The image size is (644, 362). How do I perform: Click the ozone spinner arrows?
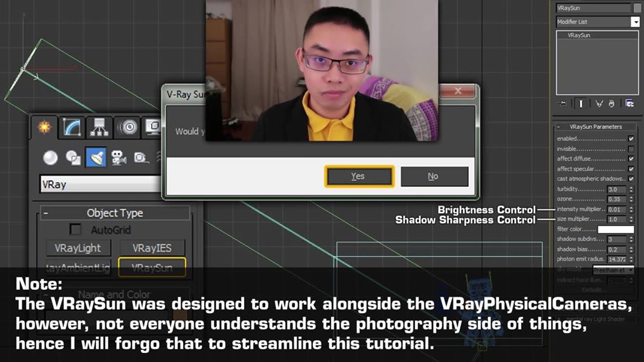click(631, 199)
